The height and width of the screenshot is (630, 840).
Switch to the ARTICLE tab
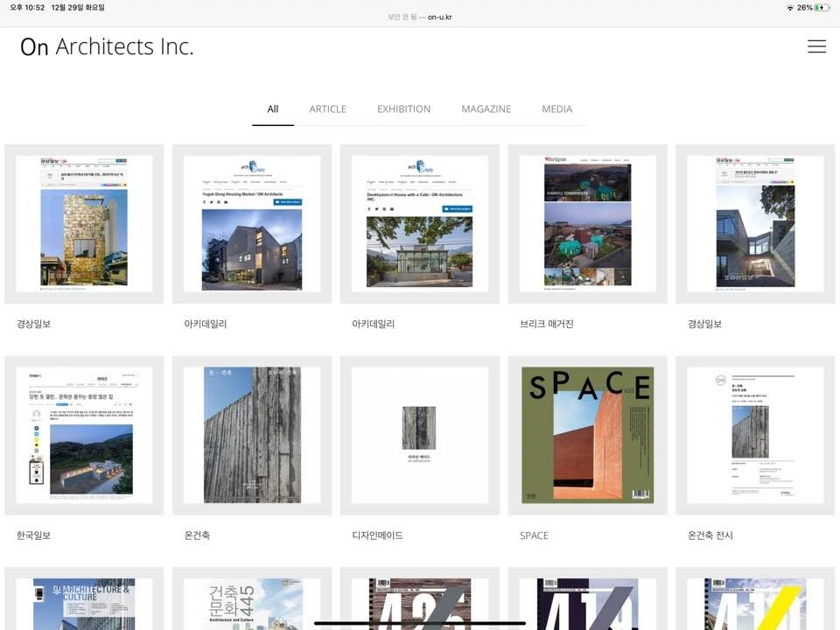click(327, 108)
